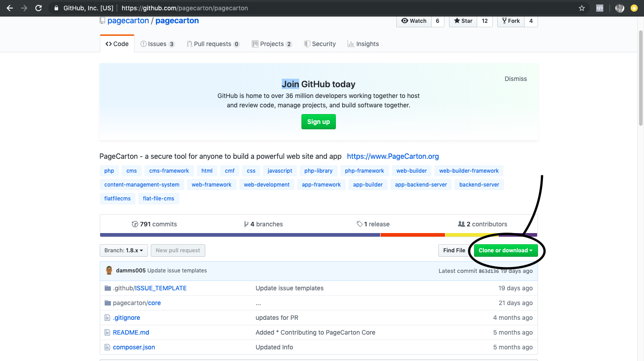Star the pagecarton repository
This screenshot has width=644, height=361.
tap(463, 21)
